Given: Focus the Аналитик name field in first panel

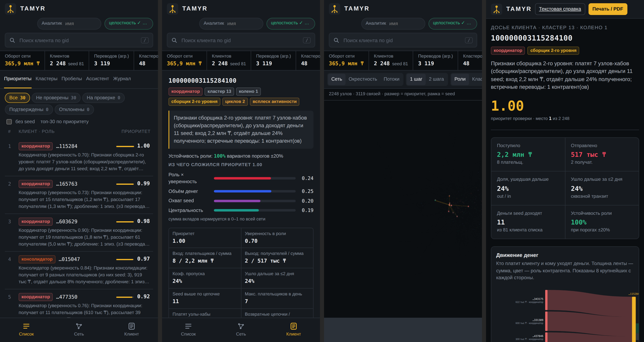Looking at the screenshot, I should click(69, 24).
